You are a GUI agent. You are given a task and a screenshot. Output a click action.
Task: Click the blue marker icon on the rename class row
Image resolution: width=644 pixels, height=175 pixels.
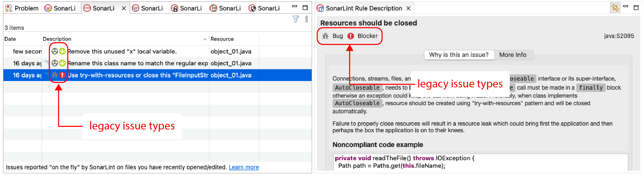(47, 63)
